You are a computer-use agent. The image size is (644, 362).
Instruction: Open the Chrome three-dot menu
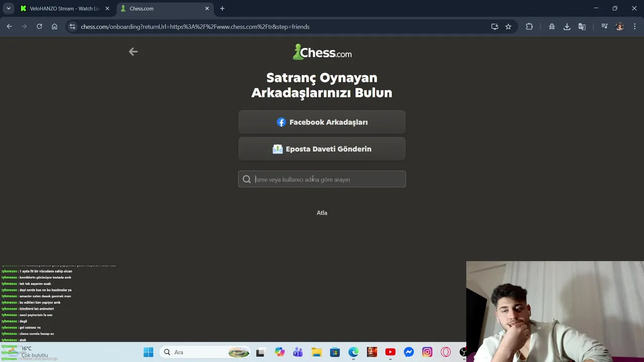click(x=635, y=27)
